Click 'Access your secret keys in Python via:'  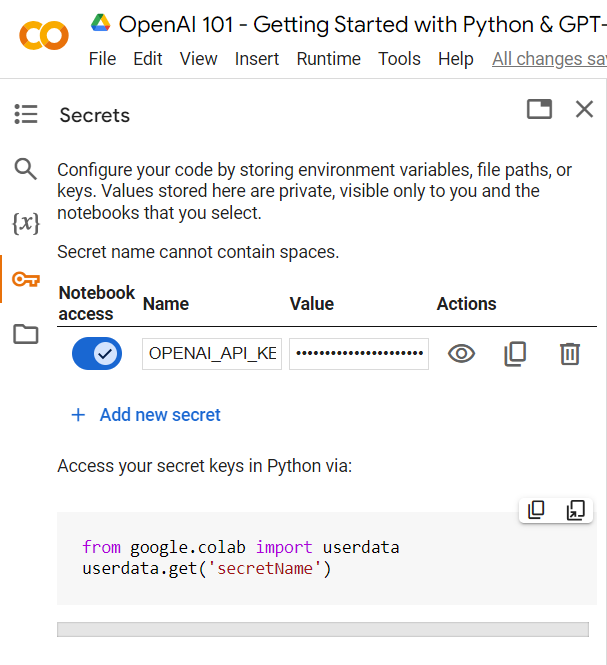pyautogui.click(x=204, y=466)
